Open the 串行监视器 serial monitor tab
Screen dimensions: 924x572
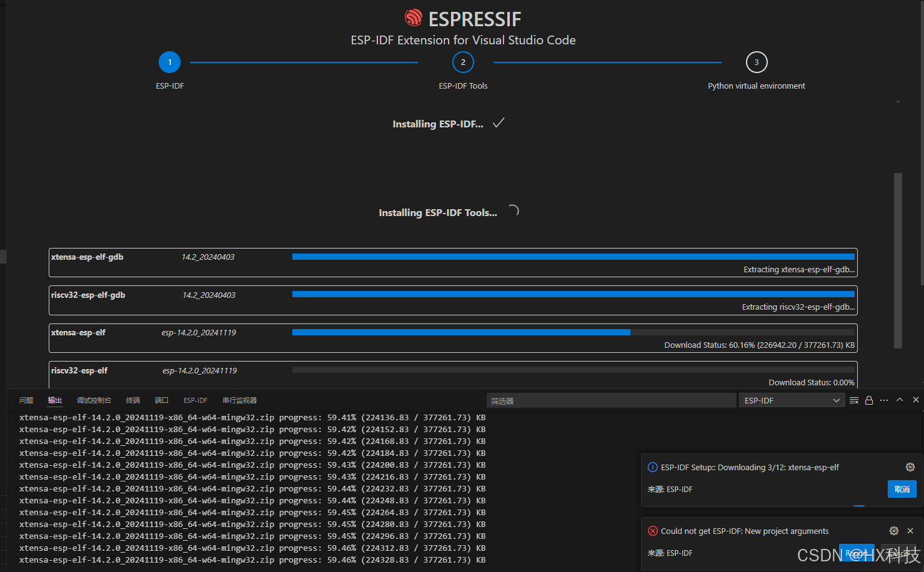[240, 400]
